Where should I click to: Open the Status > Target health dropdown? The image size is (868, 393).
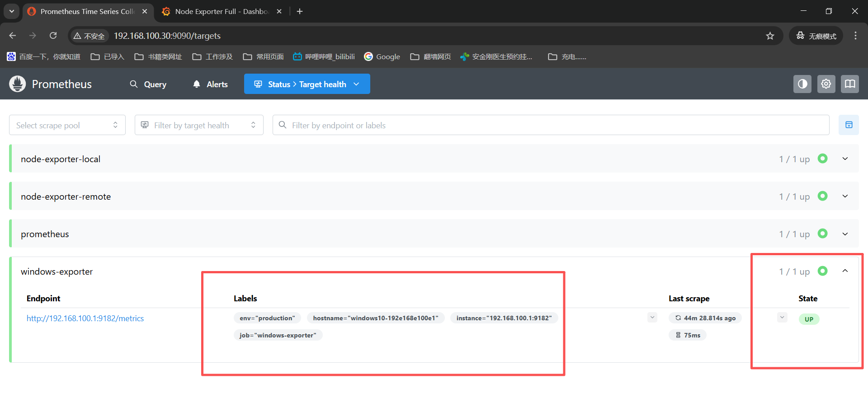pyautogui.click(x=307, y=84)
